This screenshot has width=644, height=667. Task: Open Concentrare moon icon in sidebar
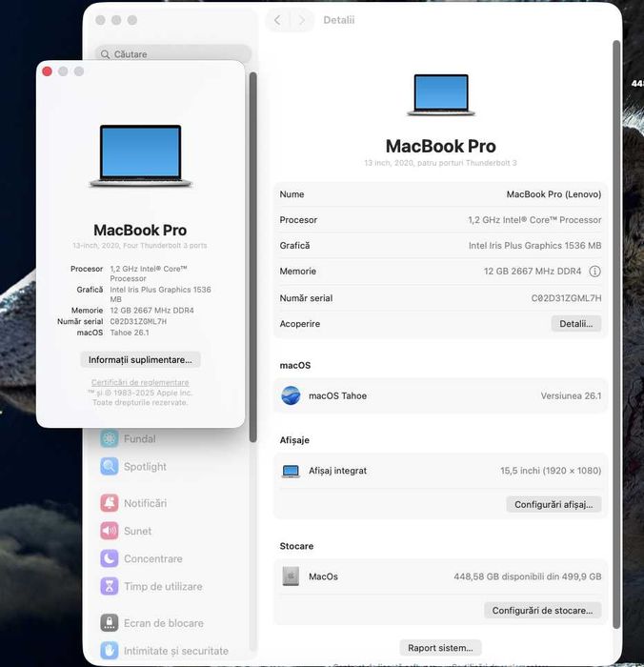pyautogui.click(x=110, y=558)
